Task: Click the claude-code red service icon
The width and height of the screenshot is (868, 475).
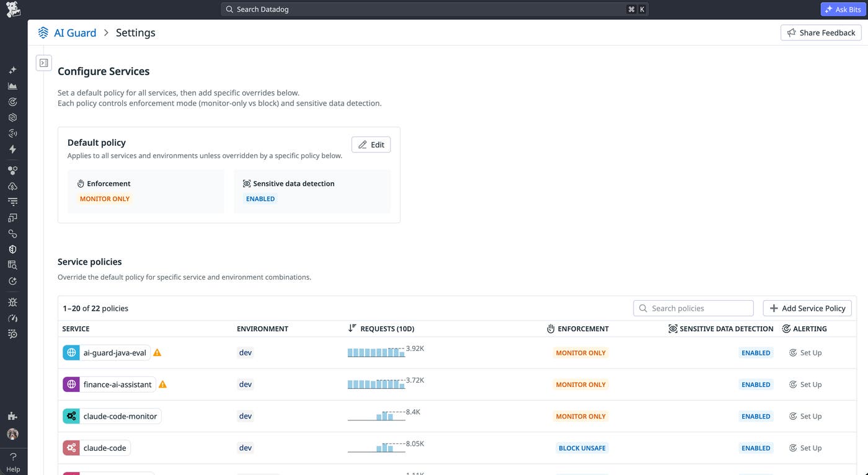Action: [x=71, y=448]
